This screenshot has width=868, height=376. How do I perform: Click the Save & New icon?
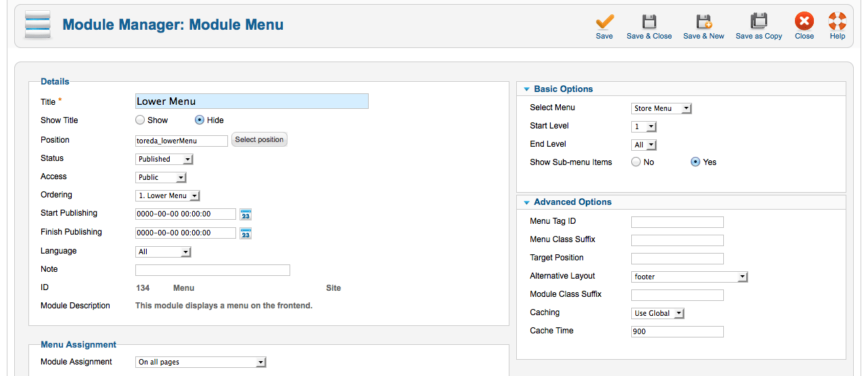coord(704,21)
